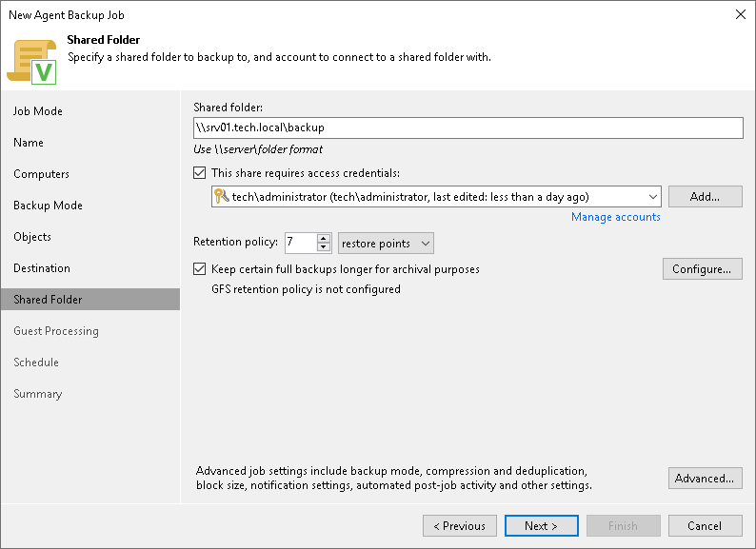Viewport: 756px width, 549px height.
Task: Click the Next > button
Action: (x=542, y=526)
